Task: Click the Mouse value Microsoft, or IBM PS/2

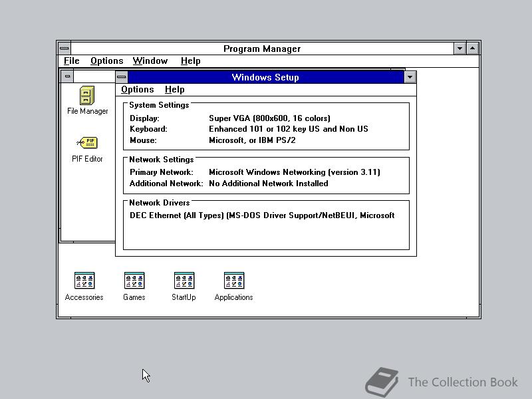Action: [252, 140]
